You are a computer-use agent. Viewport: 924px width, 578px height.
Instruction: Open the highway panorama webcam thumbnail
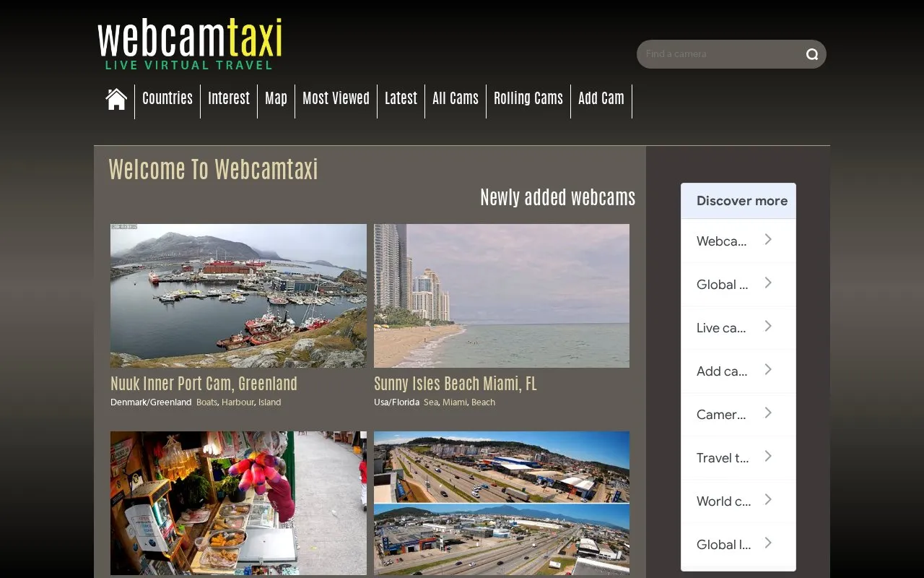point(502,503)
